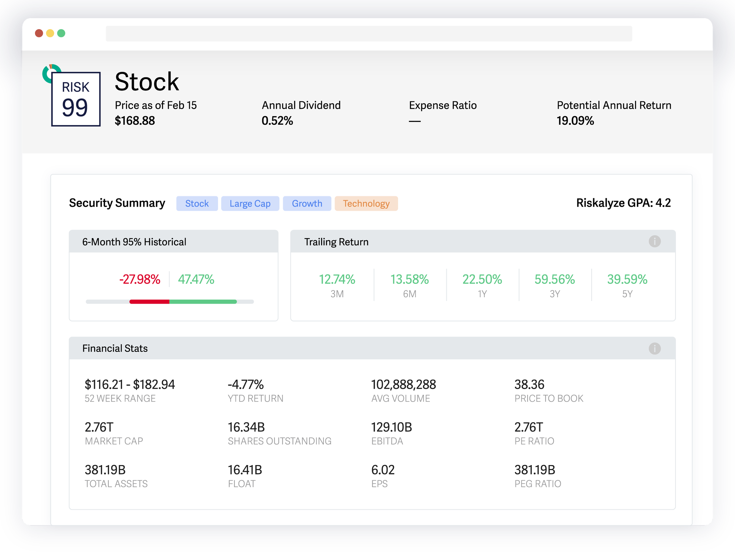Click the browser address bar

point(369,34)
